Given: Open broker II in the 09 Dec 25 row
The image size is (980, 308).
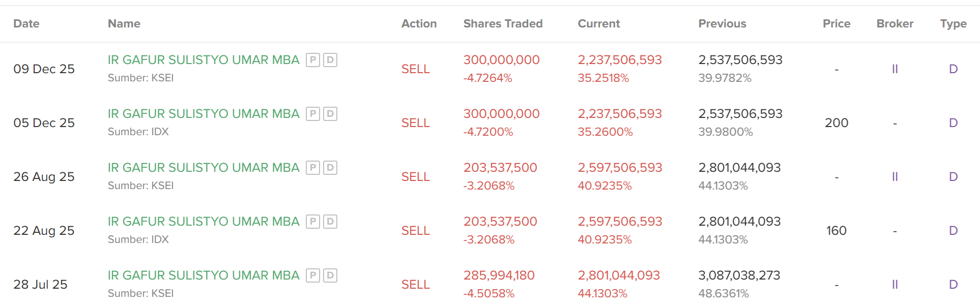Looking at the screenshot, I should [895, 69].
